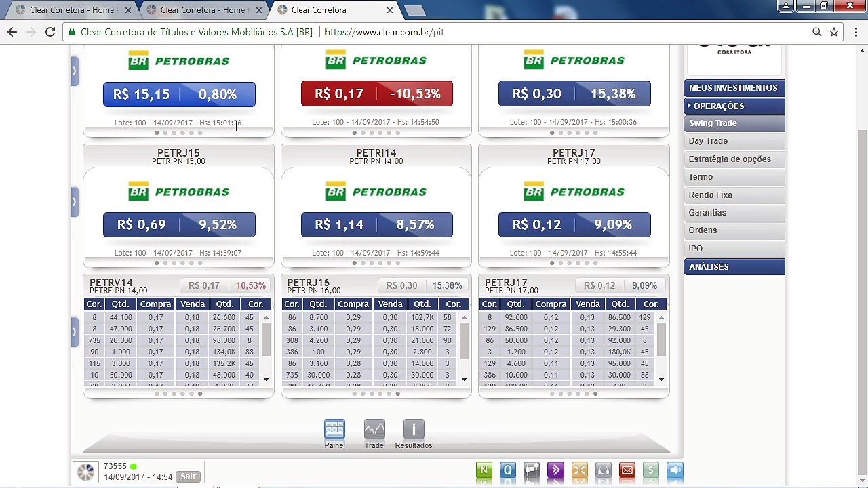Image resolution: width=868 pixels, height=488 pixels.
Task: Expand the side arrow beside the PETRV14 order book
Action: [75, 332]
